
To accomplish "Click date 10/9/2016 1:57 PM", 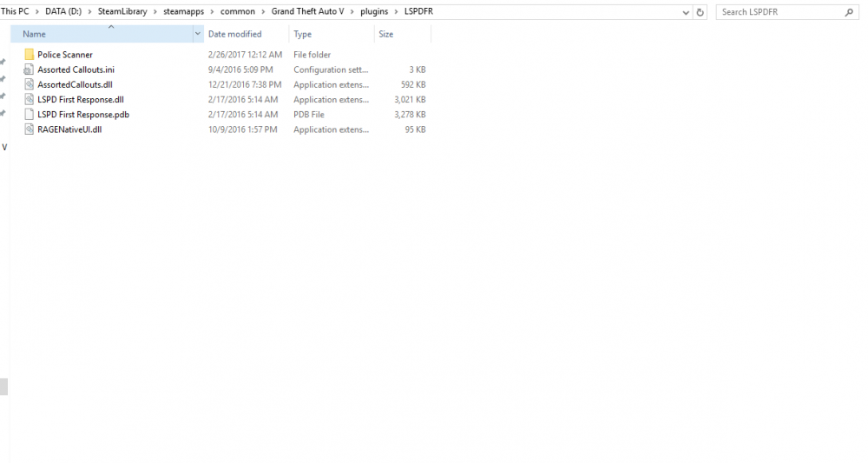I will click(x=242, y=129).
